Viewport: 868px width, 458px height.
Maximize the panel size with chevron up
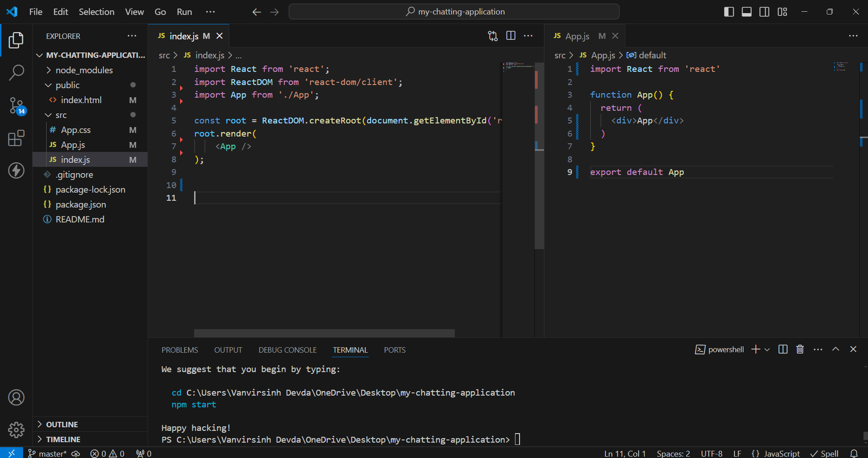coord(836,349)
